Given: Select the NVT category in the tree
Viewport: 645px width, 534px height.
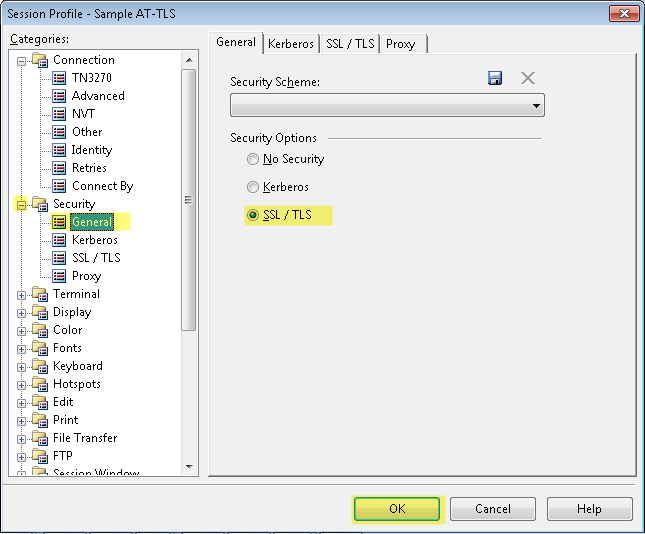Looking at the screenshot, I should 83,114.
